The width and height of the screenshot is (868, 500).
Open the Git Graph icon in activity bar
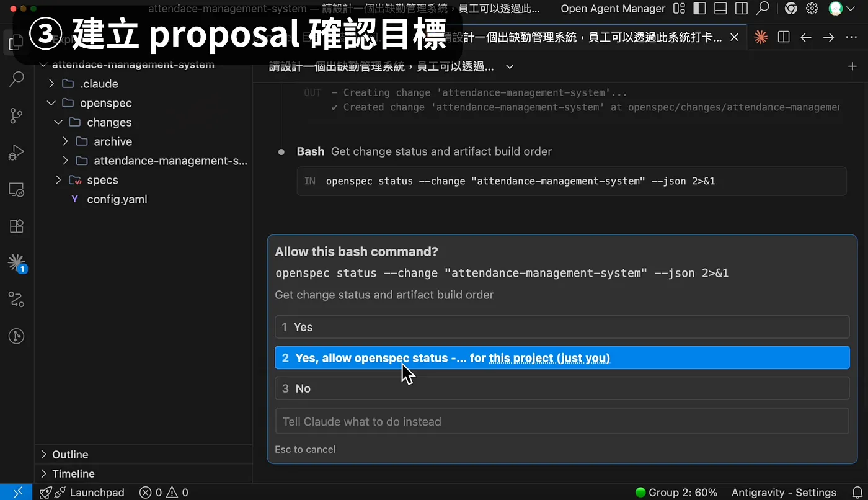17,336
